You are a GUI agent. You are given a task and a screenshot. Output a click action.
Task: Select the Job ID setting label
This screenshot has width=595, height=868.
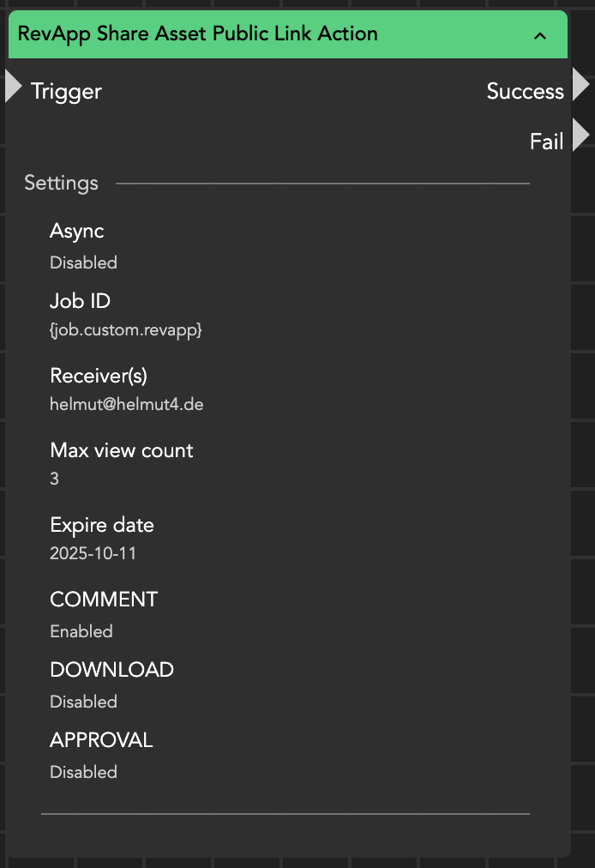point(81,301)
